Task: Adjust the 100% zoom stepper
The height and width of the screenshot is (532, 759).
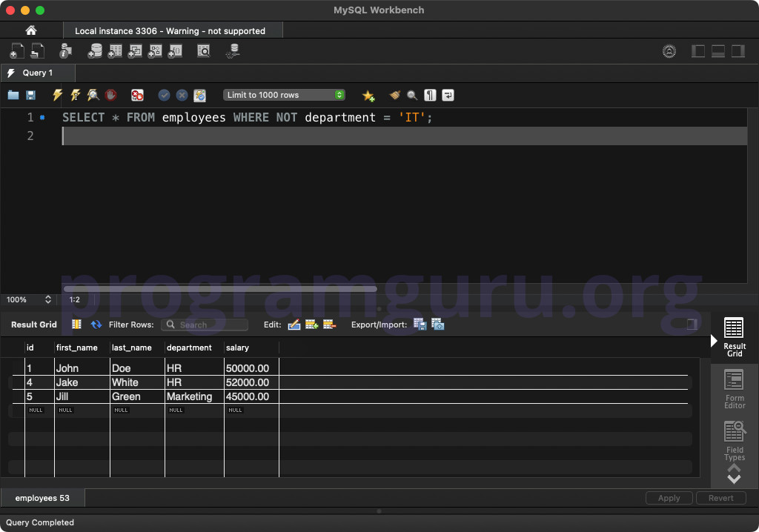Action: [x=48, y=299]
